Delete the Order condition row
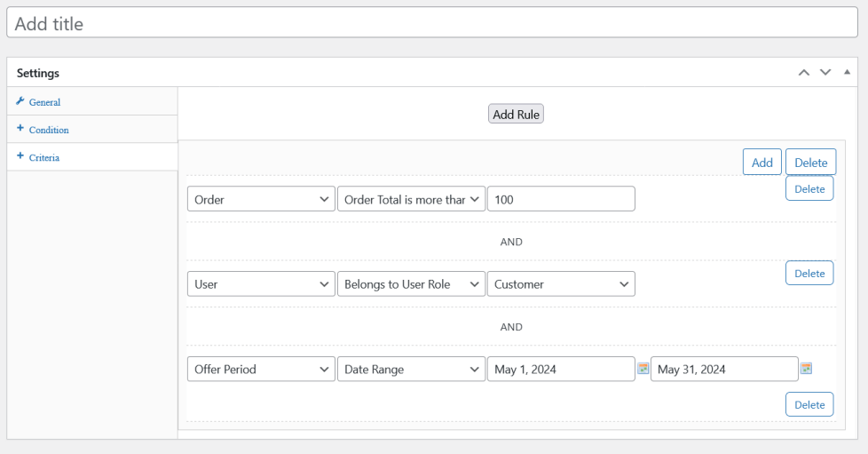This screenshot has height=454, width=868. pos(809,189)
